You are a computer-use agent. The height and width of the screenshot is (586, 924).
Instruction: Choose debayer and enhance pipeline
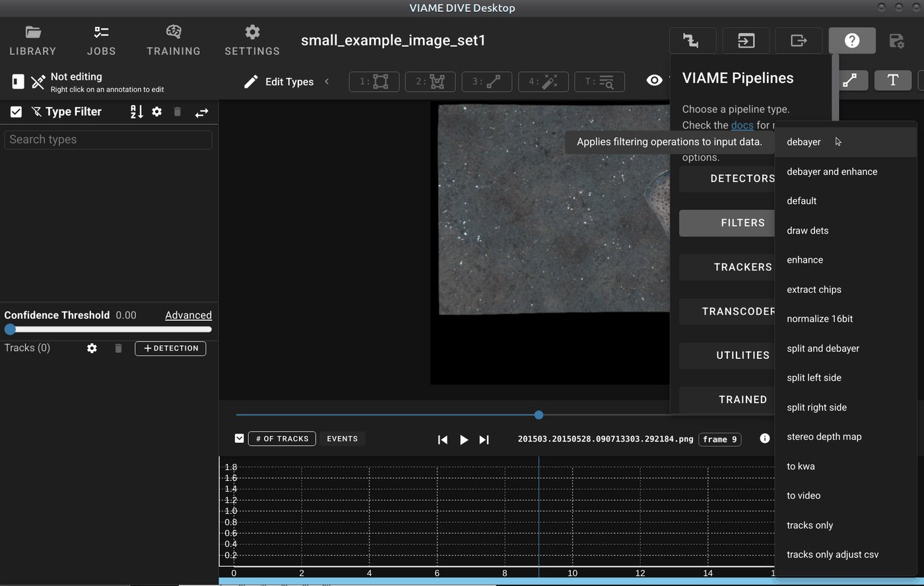(845, 172)
